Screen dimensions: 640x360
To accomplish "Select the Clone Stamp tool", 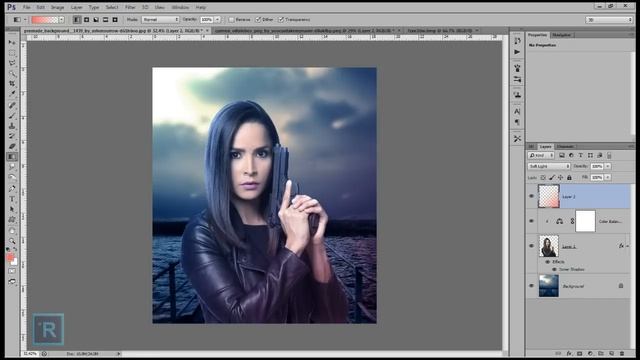I will pos(12,126).
